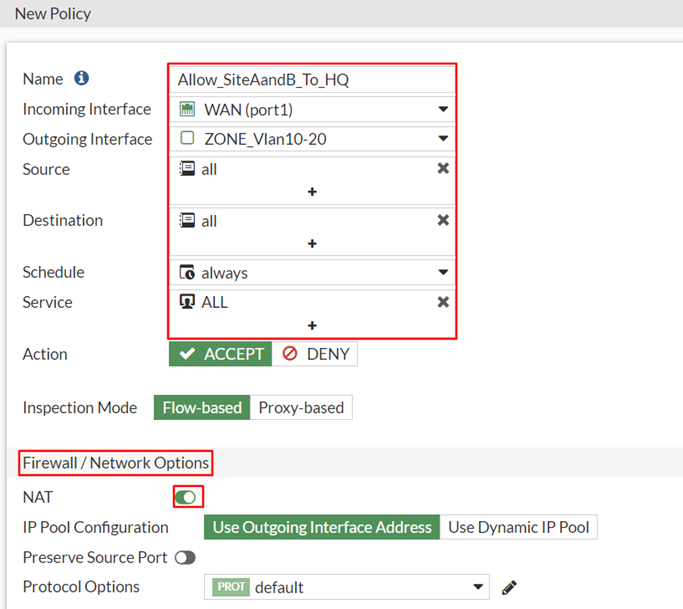
Task: Click the 'all' entry in Source
Action: tap(209, 169)
